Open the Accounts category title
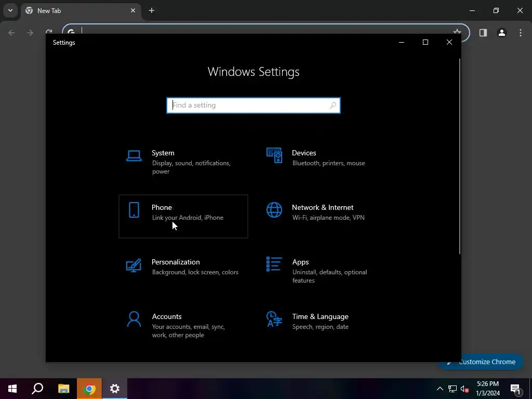Image resolution: width=532 pixels, height=399 pixels. tap(167, 316)
